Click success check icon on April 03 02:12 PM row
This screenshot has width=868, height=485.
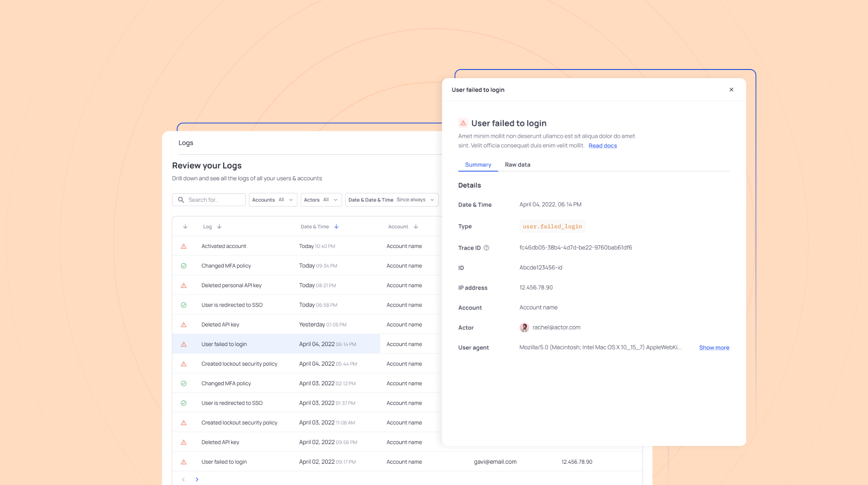pyautogui.click(x=184, y=383)
